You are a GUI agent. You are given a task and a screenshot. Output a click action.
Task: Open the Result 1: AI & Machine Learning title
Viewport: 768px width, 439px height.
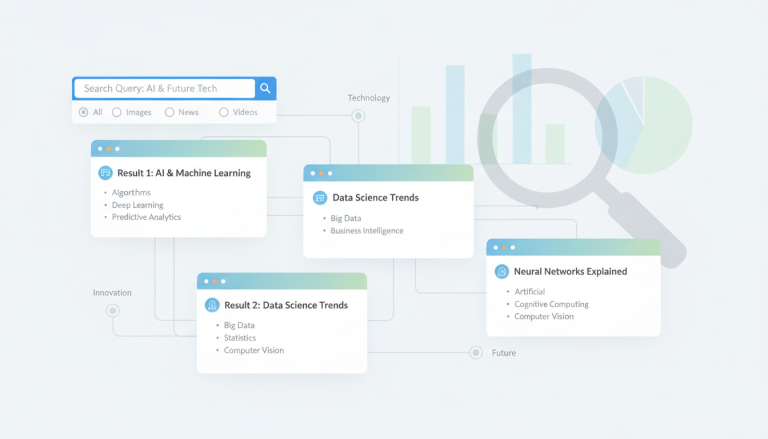coord(184,173)
